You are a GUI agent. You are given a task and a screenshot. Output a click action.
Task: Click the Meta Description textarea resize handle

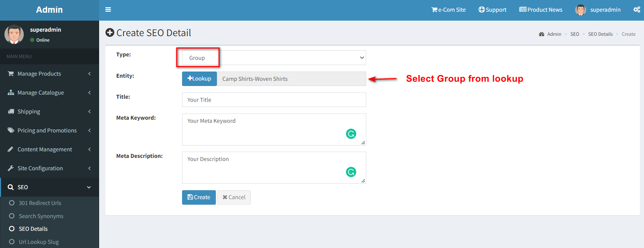tap(363, 181)
